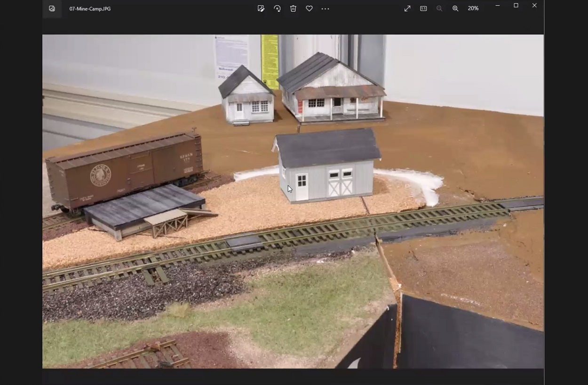The height and width of the screenshot is (385, 588).
Task: Toggle actual size 1:1 view
Action: (423, 8)
